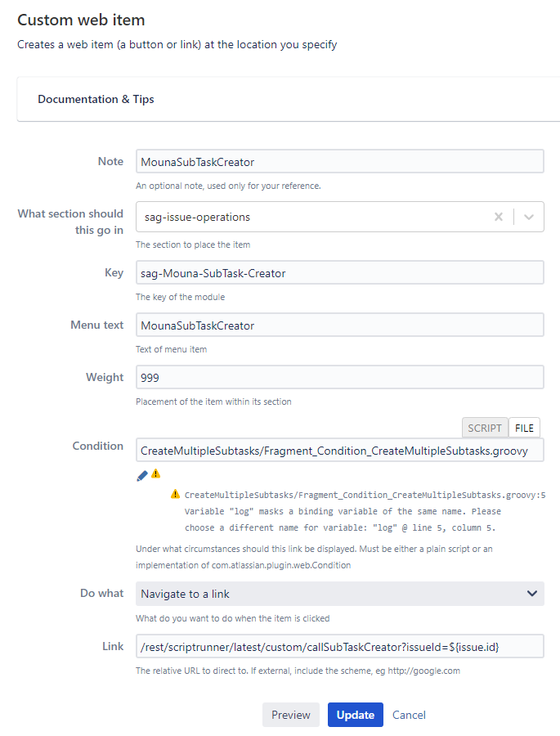Click the Link URL input field
The height and width of the screenshot is (736, 560).
(340, 646)
